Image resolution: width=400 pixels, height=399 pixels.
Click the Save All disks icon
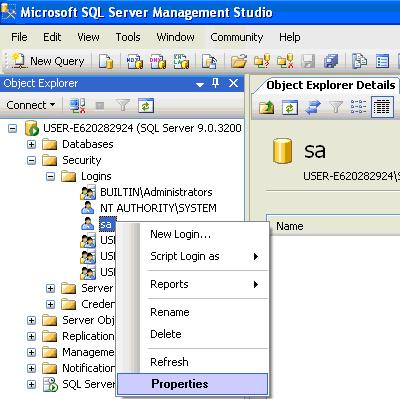pyautogui.click(x=331, y=61)
